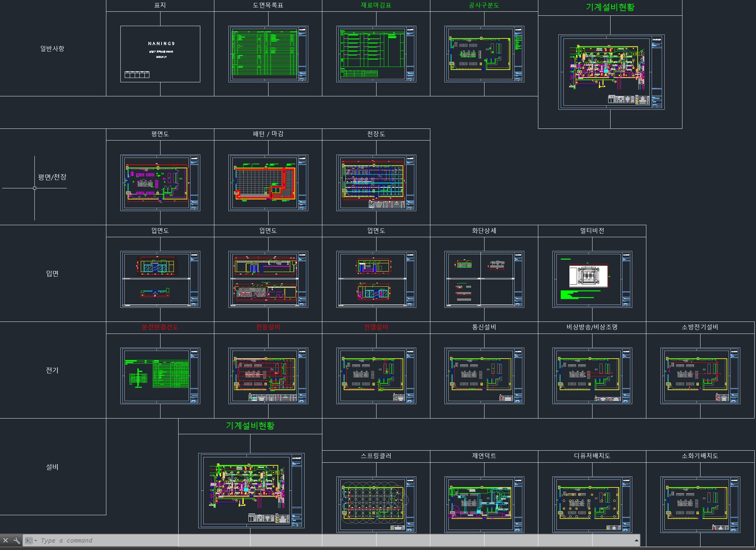Viewport: 756px width, 550px height.
Task: Select the 스프링클러 sprinkler layout sheet
Action: (376, 505)
